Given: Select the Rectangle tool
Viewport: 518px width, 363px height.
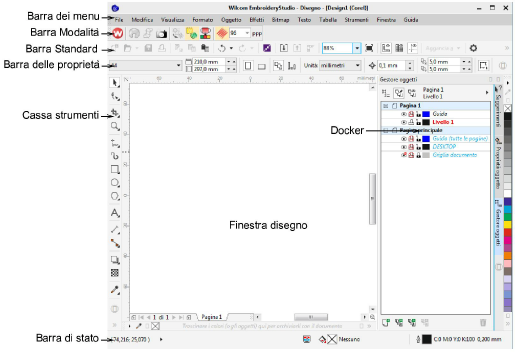Looking at the screenshot, I should [115, 169].
